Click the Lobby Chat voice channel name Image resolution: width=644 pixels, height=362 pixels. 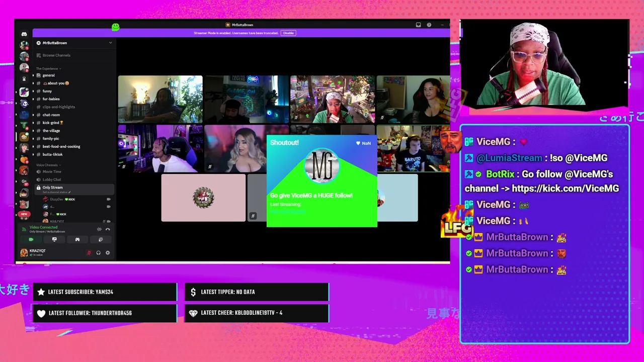[x=52, y=179]
